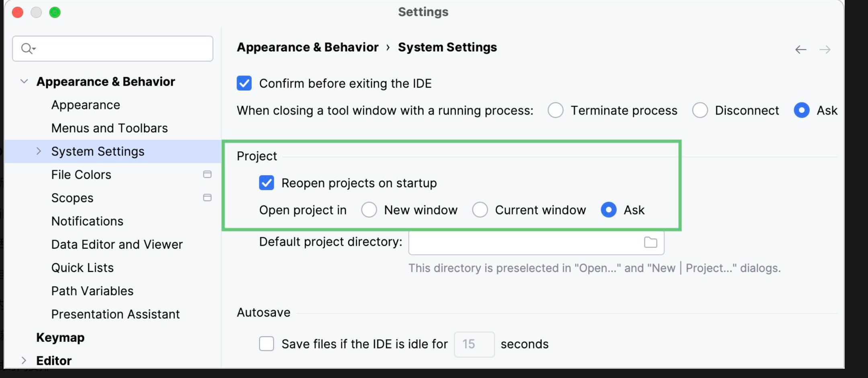Select Terminate process radio option
The image size is (868, 378).
pos(556,110)
